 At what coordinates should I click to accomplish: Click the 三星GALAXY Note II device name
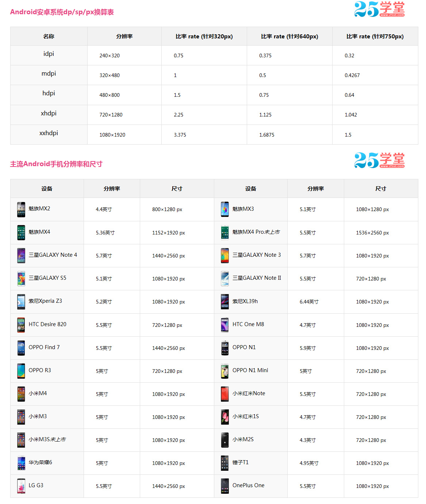pos(257,278)
